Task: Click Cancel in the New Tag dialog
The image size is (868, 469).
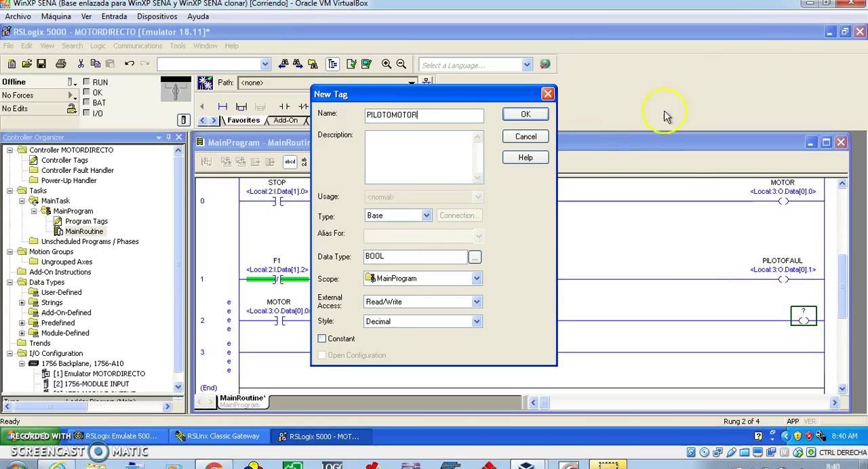Action: coord(526,136)
